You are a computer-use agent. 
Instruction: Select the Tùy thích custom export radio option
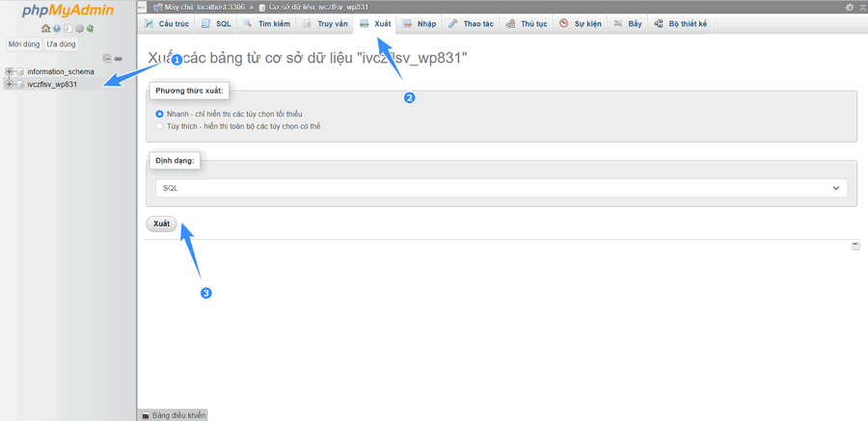[159, 126]
